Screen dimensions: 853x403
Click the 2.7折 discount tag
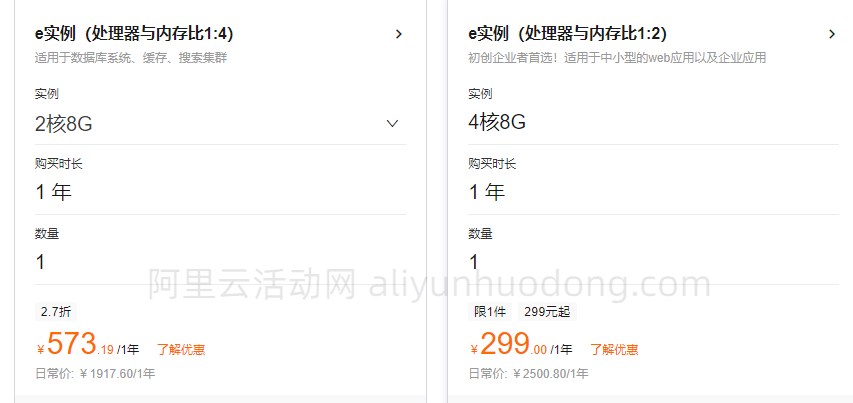coord(56,312)
